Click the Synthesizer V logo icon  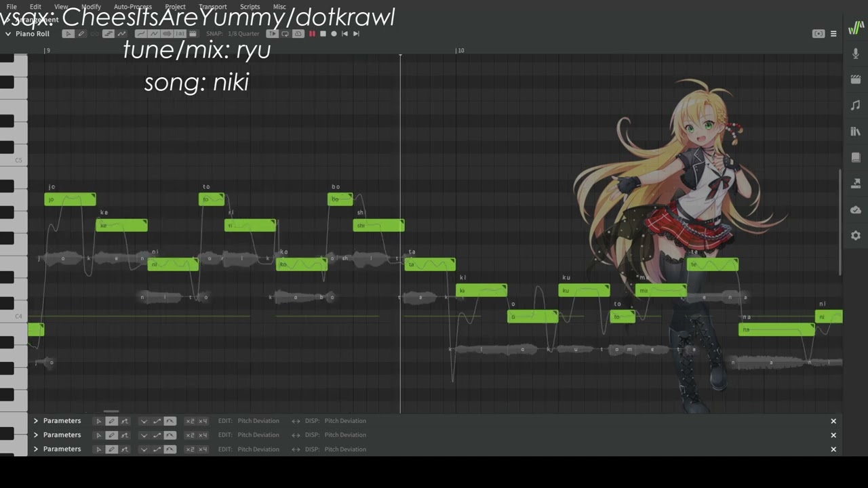click(856, 28)
